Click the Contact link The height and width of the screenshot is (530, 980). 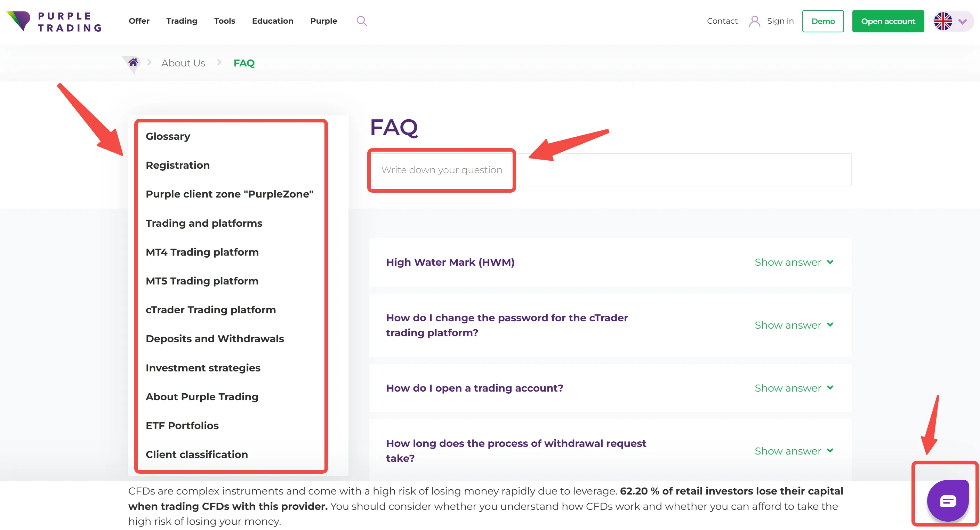pyautogui.click(x=722, y=21)
